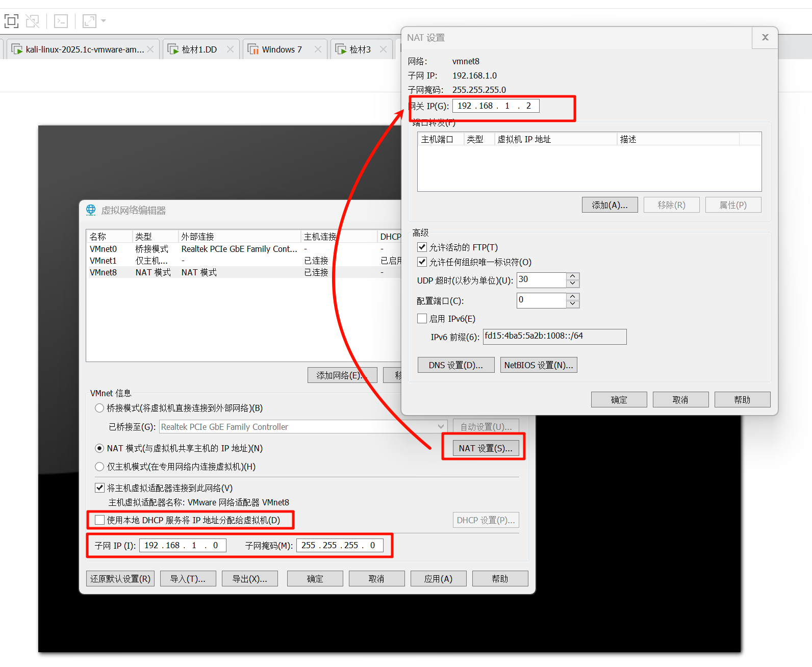Screen dimensions: 812x667
Task: Click the globe icon in Virtual Network Editor
Action: pos(91,210)
